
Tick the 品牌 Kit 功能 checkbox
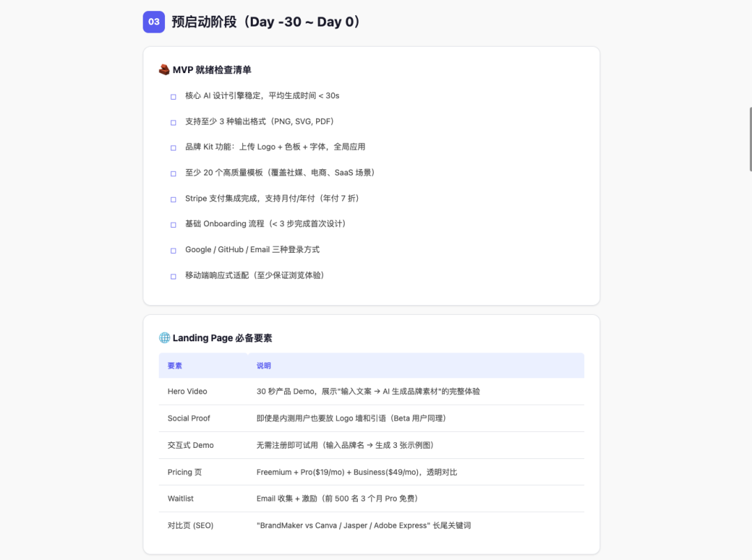(173, 148)
